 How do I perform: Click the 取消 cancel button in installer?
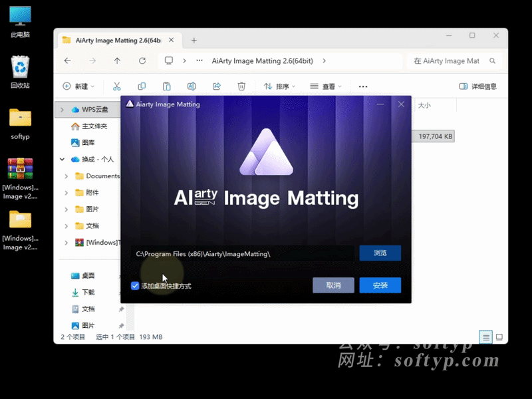pos(333,285)
